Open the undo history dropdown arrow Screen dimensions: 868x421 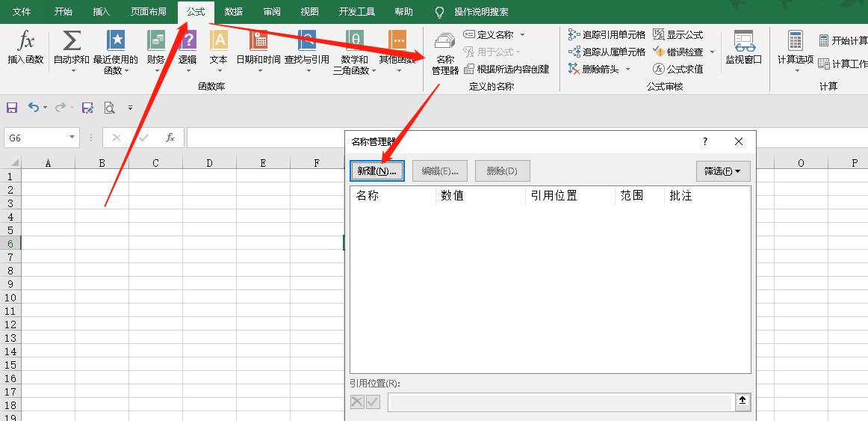[46, 108]
